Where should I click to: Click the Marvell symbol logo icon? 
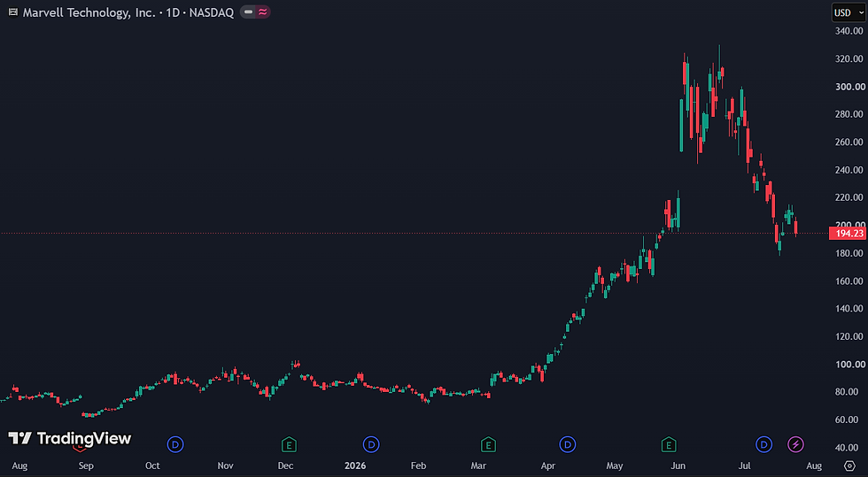click(x=12, y=12)
